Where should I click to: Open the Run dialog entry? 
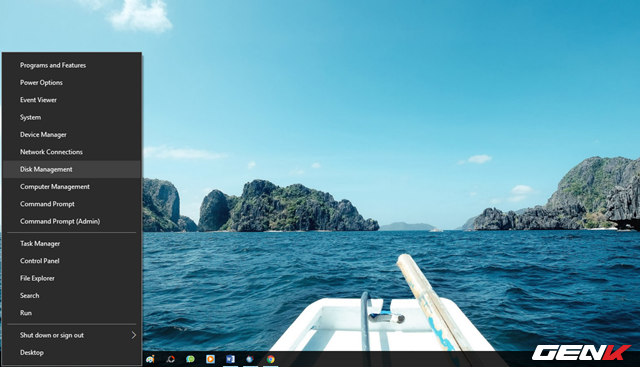coord(72,313)
